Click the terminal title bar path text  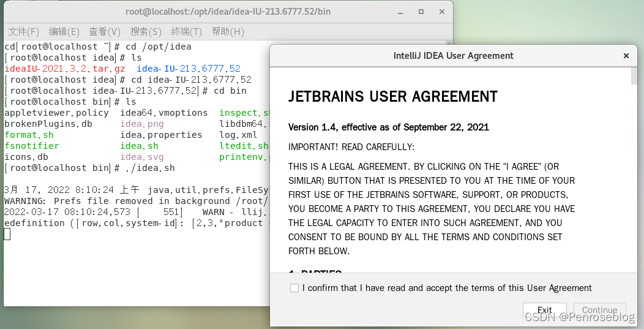pyautogui.click(x=228, y=12)
